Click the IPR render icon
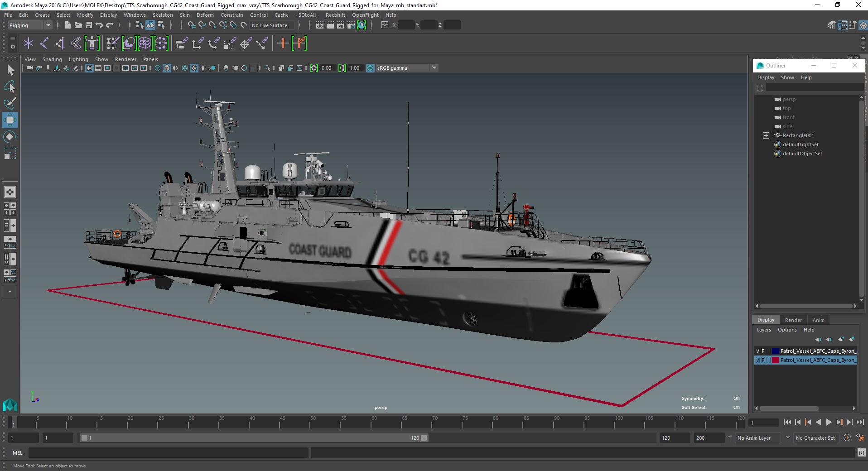The width and height of the screenshot is (868, 471). (x=341, y=25)
